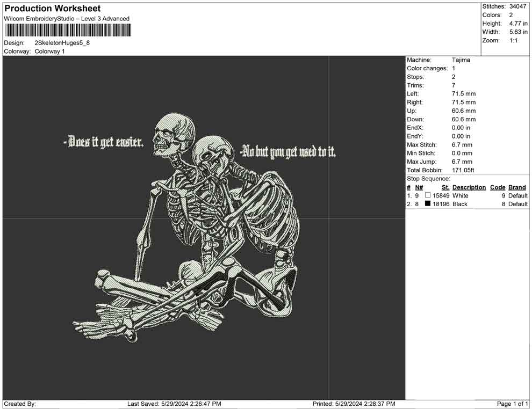Click the Last Saved timestamp in footer
Viewport: 532px width, 409px height.
174,404
